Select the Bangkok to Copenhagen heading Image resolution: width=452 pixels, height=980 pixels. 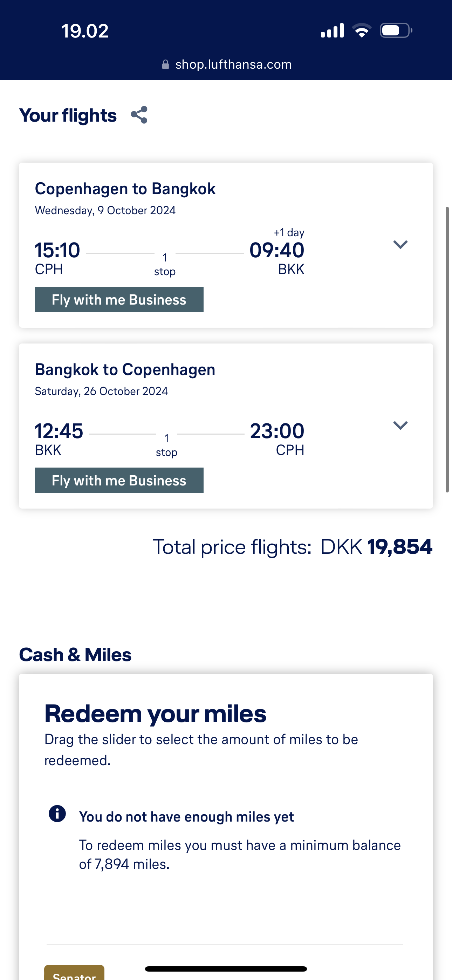coord(125,369)
